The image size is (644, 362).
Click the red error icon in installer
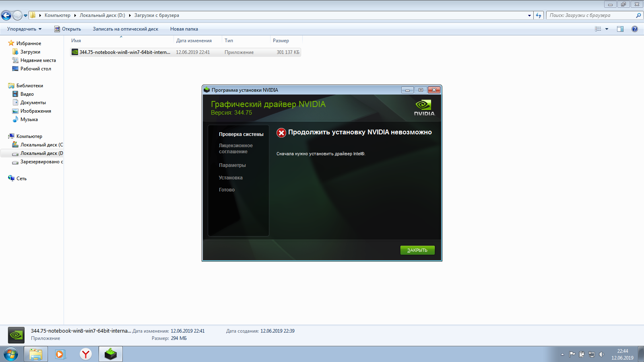[x=281, y=133]
